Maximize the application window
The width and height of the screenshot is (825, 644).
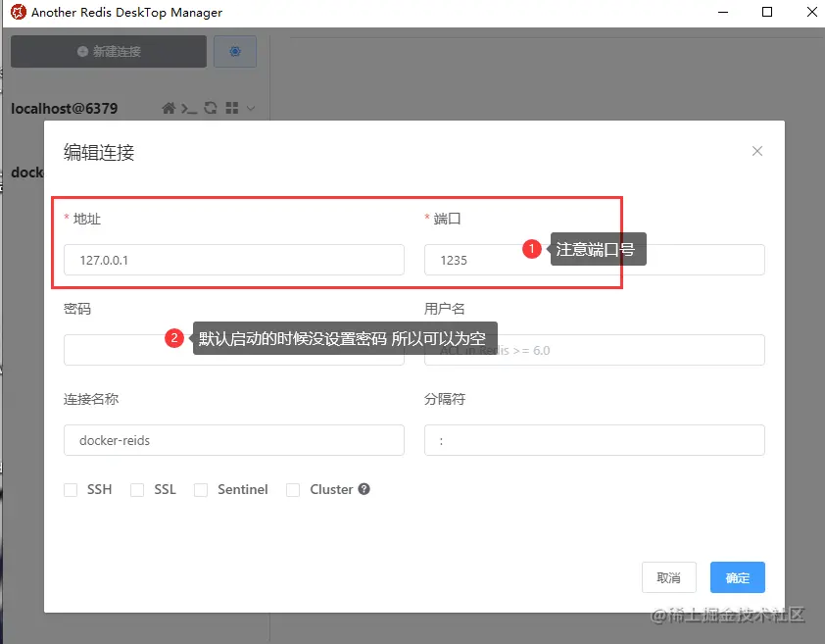point(767,12)
